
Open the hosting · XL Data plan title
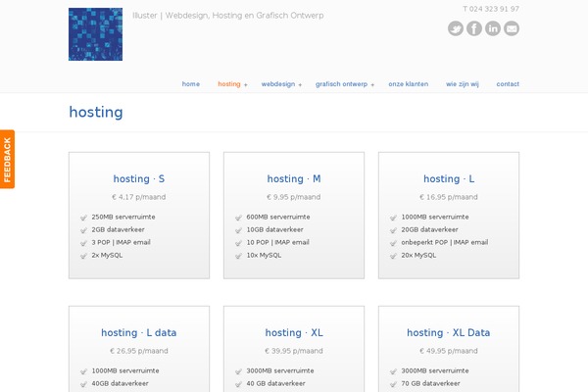(x=449, y=333)
